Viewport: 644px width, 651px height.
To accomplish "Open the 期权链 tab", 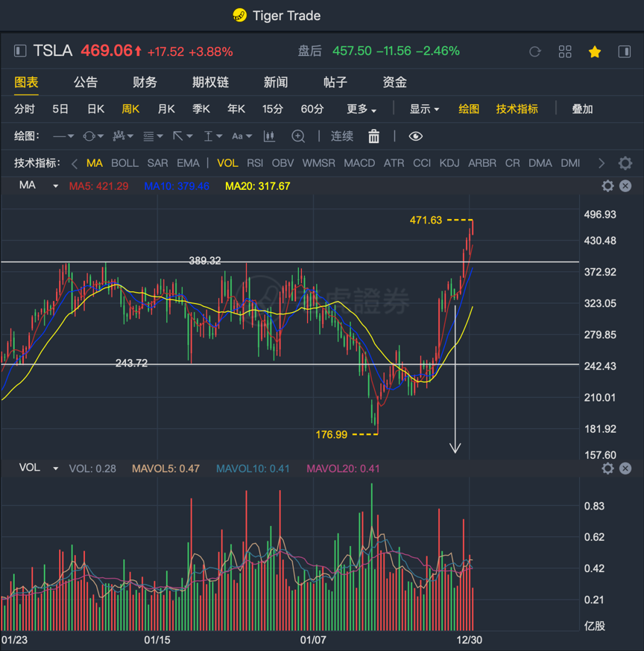I will 211,82.
